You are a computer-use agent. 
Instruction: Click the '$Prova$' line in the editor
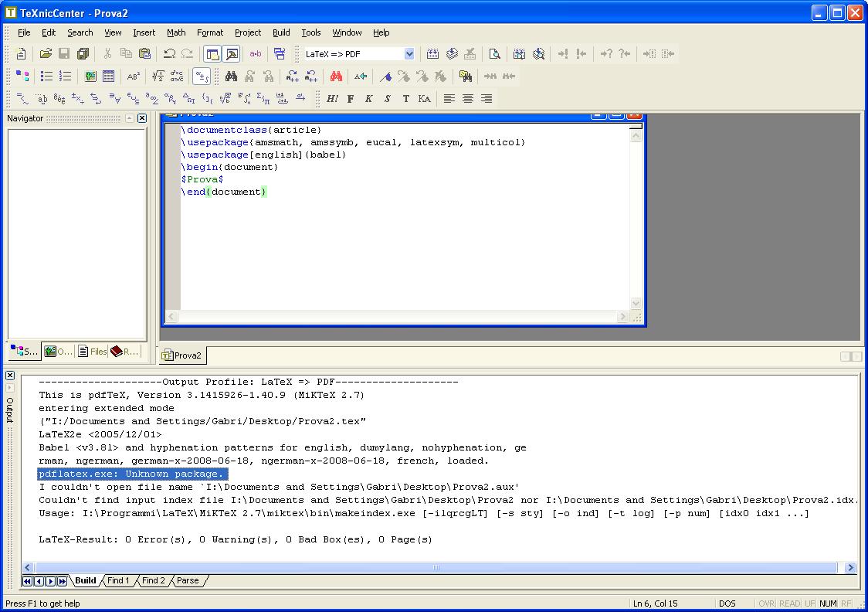[x=202, y=179]
